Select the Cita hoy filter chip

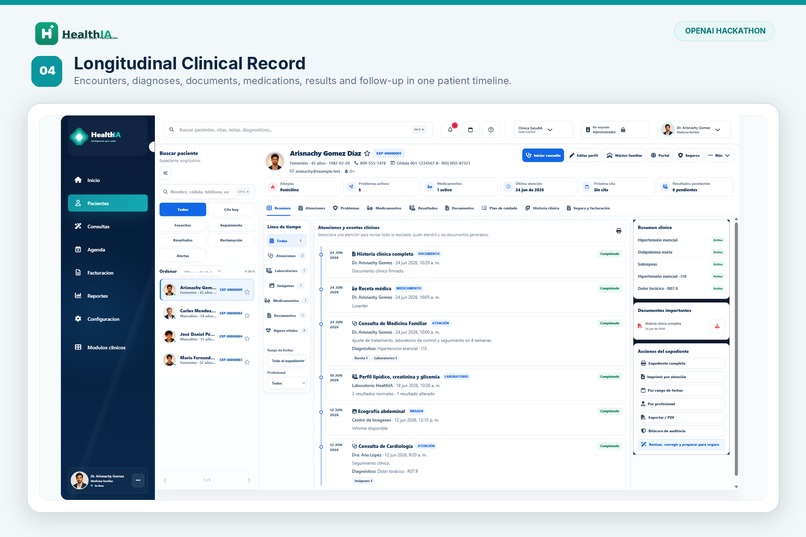point(231,209)
